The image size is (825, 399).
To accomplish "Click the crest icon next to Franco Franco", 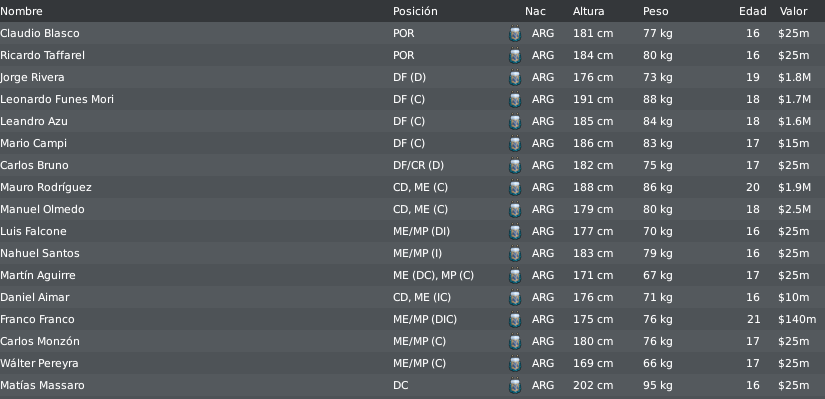I will [515, 320].
